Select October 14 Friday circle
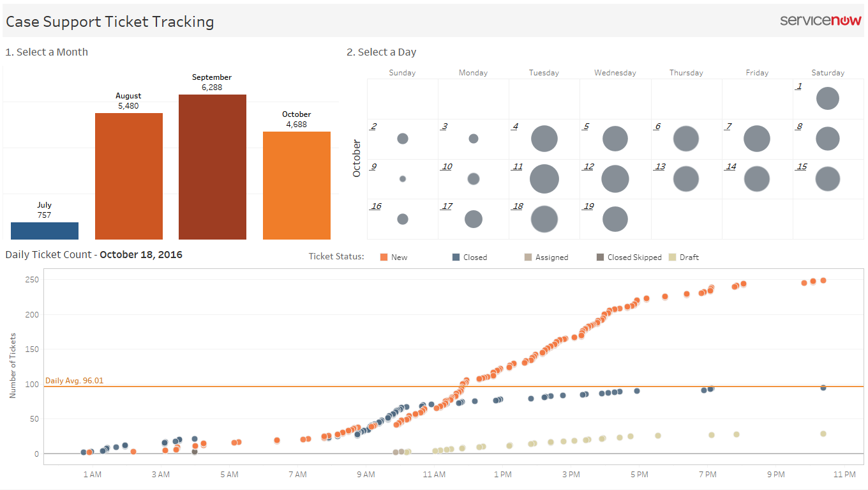868x490 pixels. pyautogui.click(x=757, y=179)
